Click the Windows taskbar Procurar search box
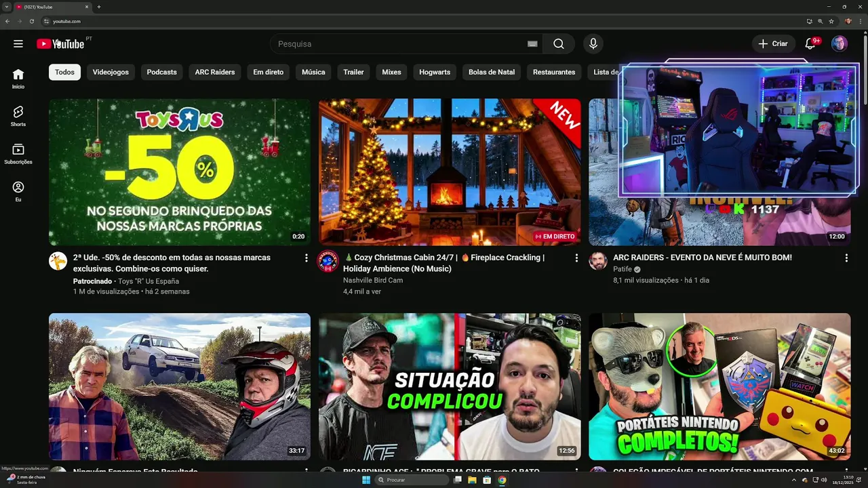 [412, 480]
